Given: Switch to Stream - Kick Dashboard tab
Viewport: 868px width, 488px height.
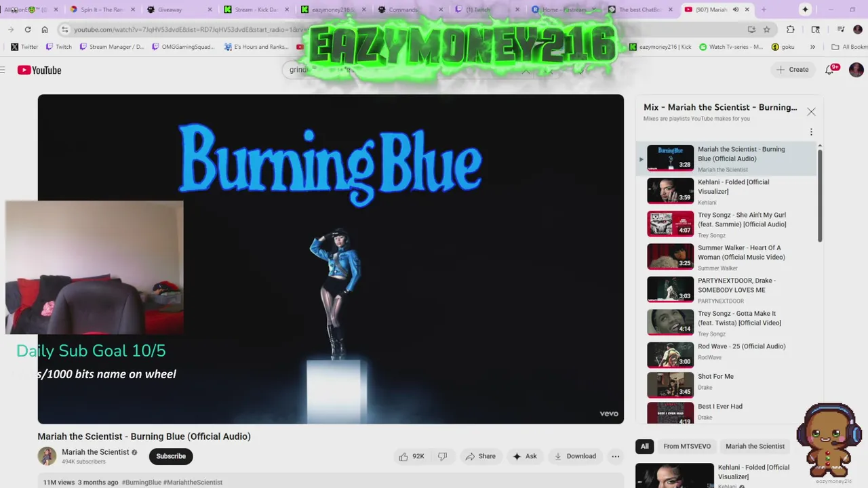Looking at the screenshot, I should (255, 9).
